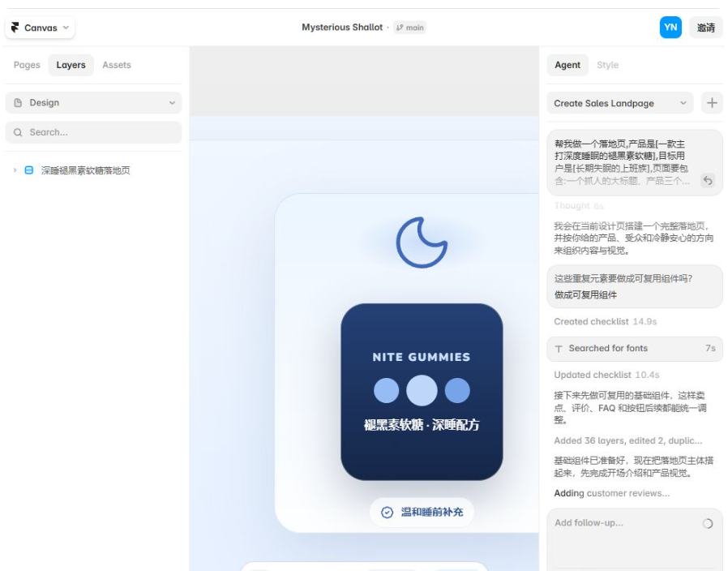Click the main branch badge

tap(409, 28)
